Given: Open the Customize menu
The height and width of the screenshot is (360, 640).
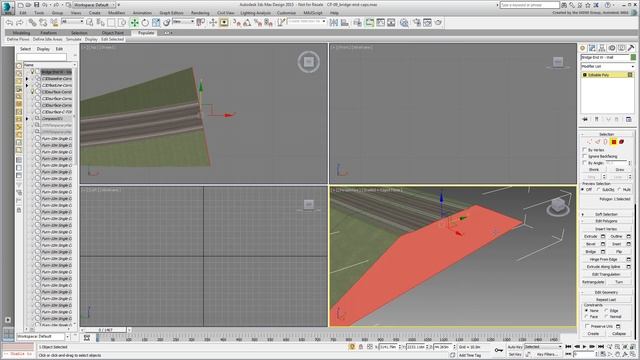Looking at the screenshot, I should 287,13.
